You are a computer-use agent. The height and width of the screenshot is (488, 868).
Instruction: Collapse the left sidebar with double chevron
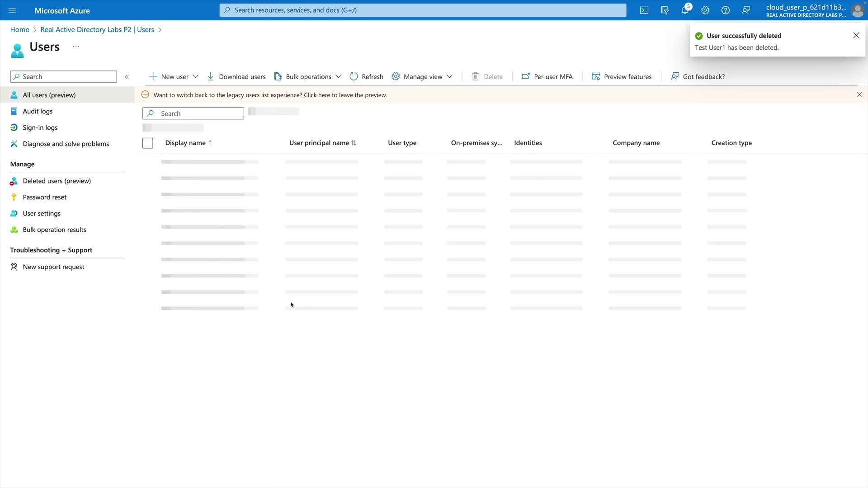pos(127,77)
